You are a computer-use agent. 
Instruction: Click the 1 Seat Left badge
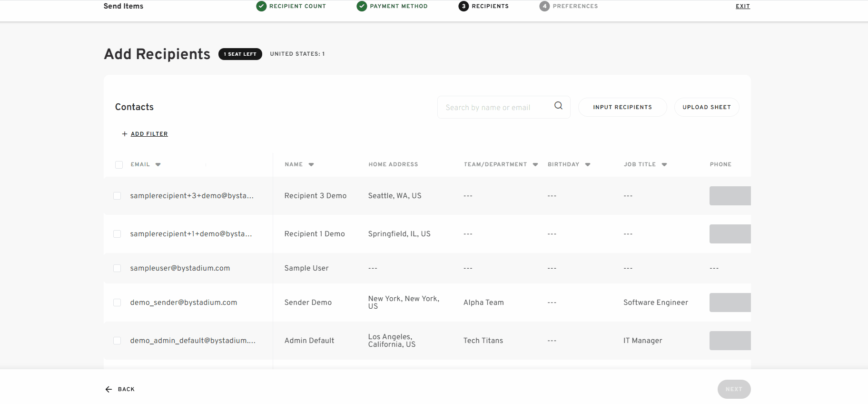coord(240,54)
